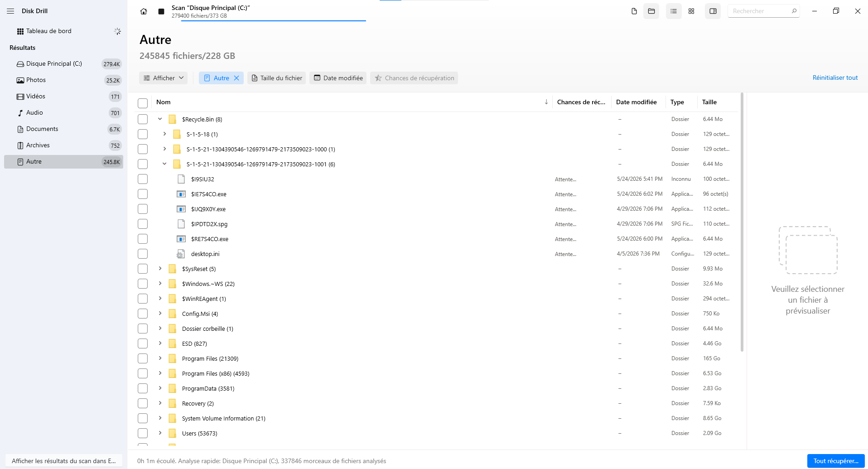This screenshot has height=469, width=868.
Task: Open the Date modifiée filter
Action: 338,78
